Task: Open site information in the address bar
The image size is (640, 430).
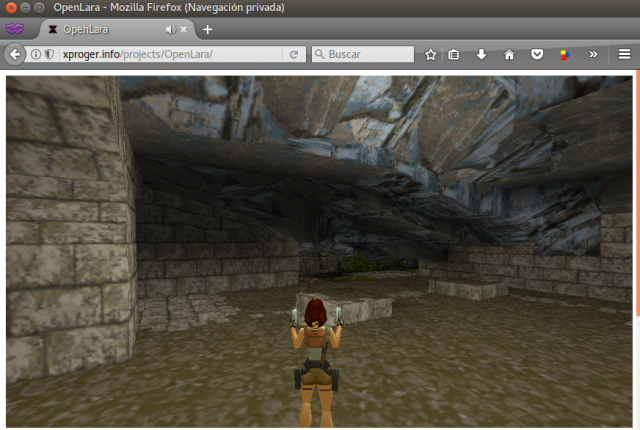Action: pos(36,54)
